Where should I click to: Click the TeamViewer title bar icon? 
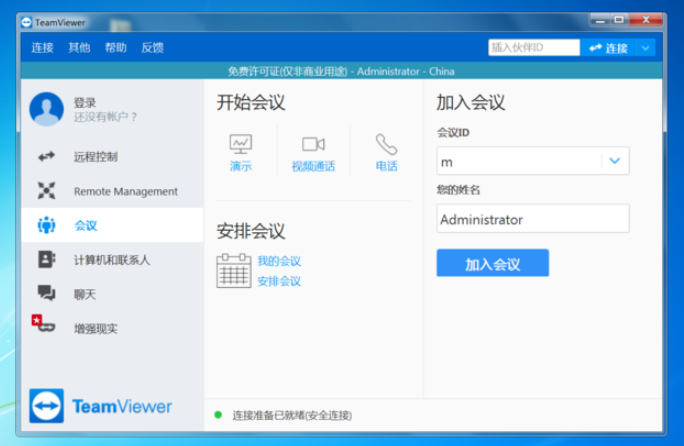[x=27, y=22]
